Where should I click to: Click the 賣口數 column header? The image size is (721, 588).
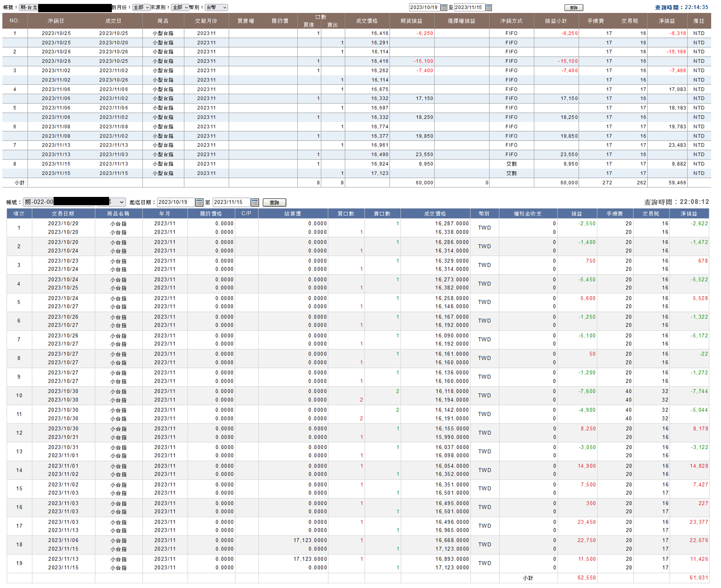pos(382,213)
